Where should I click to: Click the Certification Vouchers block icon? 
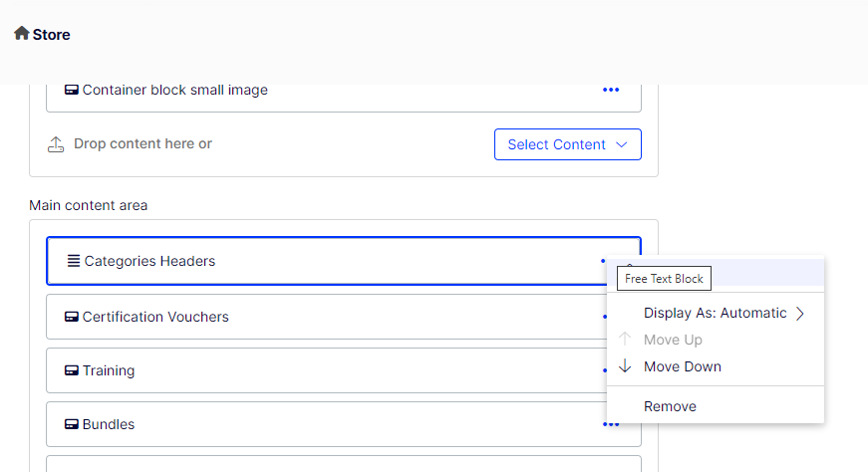coord(72,318)
